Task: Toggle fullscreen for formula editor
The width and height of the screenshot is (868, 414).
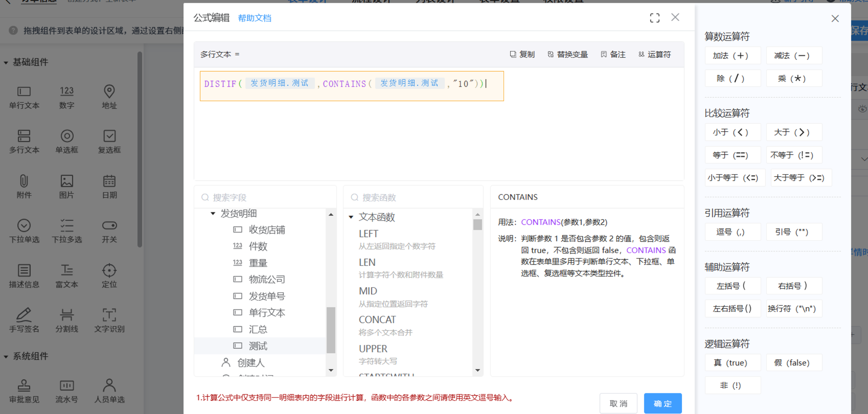Action: click(x=655, y=18)
